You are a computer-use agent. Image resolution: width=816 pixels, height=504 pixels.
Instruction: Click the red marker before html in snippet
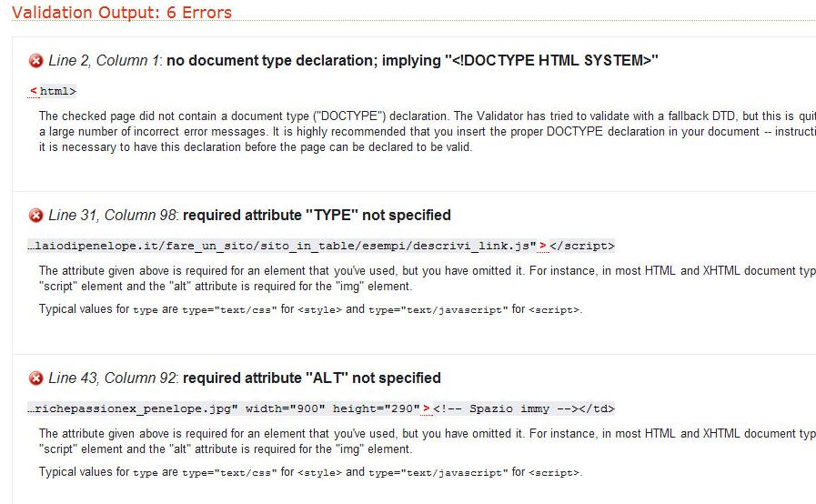34,91
